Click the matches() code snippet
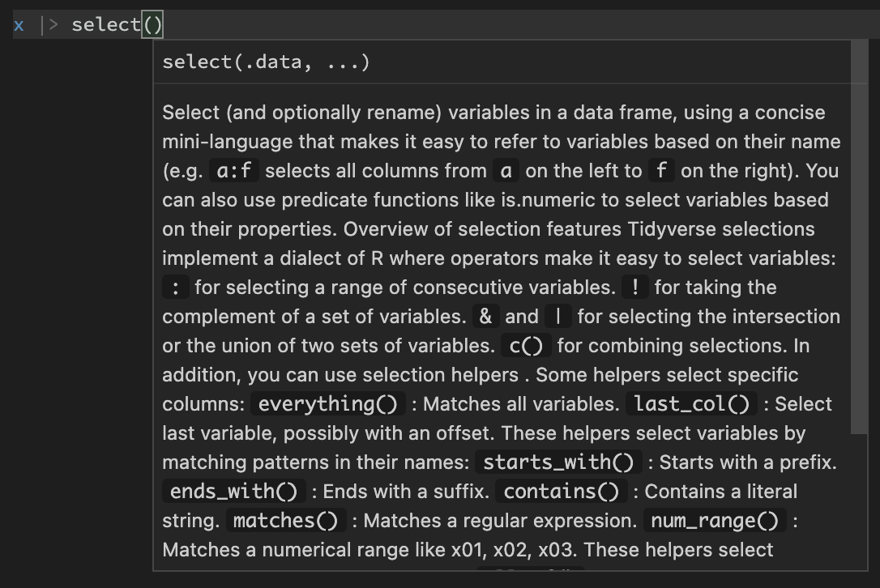The image size is (880, 588). 285,521
